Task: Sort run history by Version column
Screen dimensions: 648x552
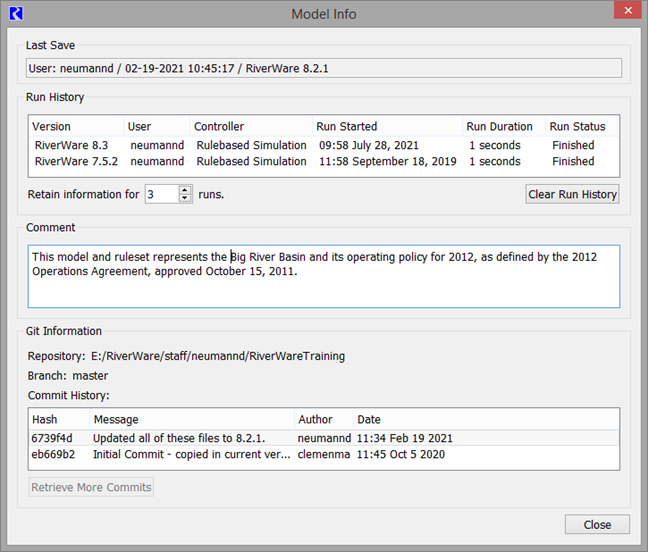Action: (75, 127)
